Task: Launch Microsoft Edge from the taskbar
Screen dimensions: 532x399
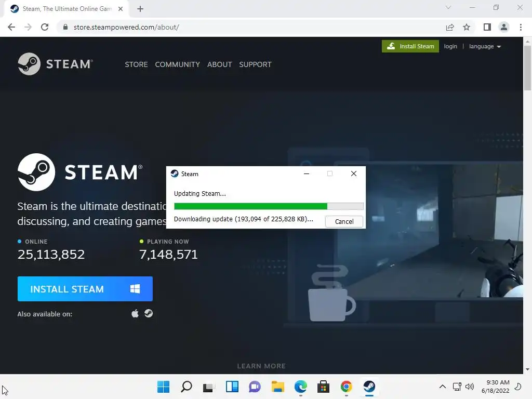Action: (x=301, y=387)
